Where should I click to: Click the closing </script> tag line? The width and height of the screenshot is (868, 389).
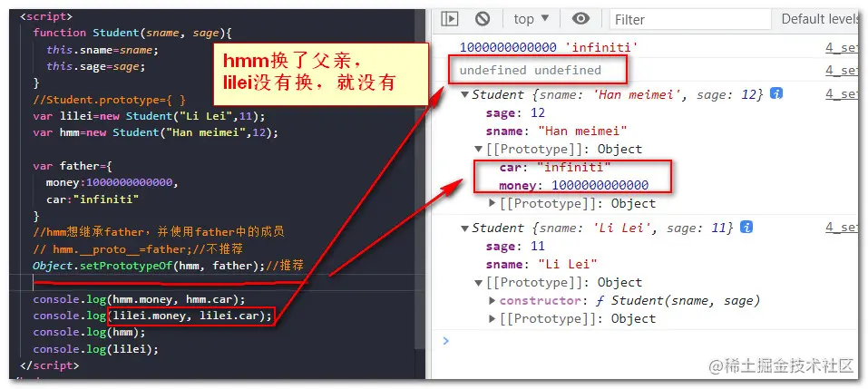point(49,365)
